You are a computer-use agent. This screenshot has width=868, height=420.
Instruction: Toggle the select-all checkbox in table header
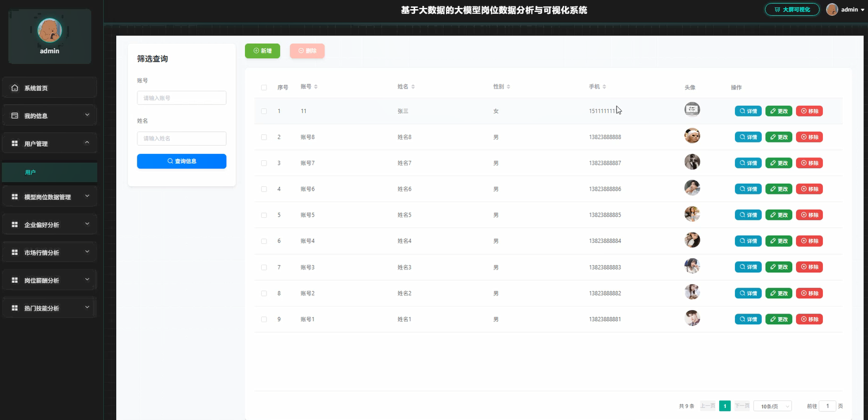click(264, 87)
